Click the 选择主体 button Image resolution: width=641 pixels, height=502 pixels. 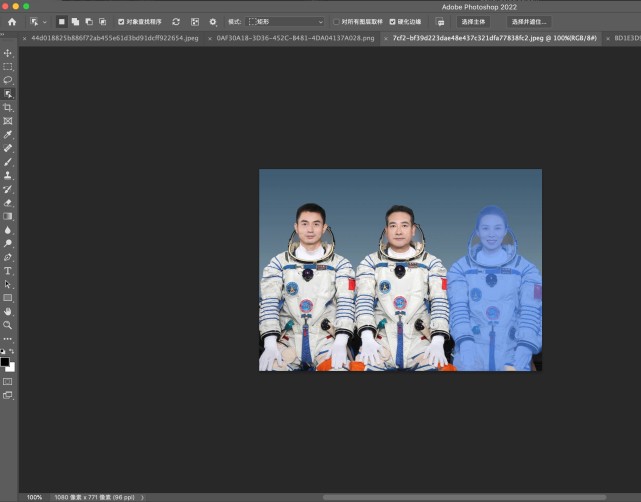point(473,22)
